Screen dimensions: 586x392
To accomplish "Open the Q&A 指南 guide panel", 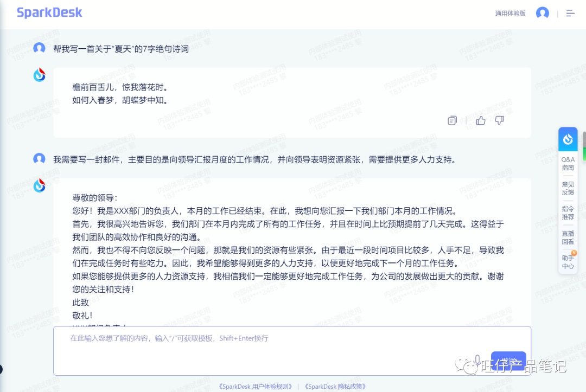I will pos(568,163).
